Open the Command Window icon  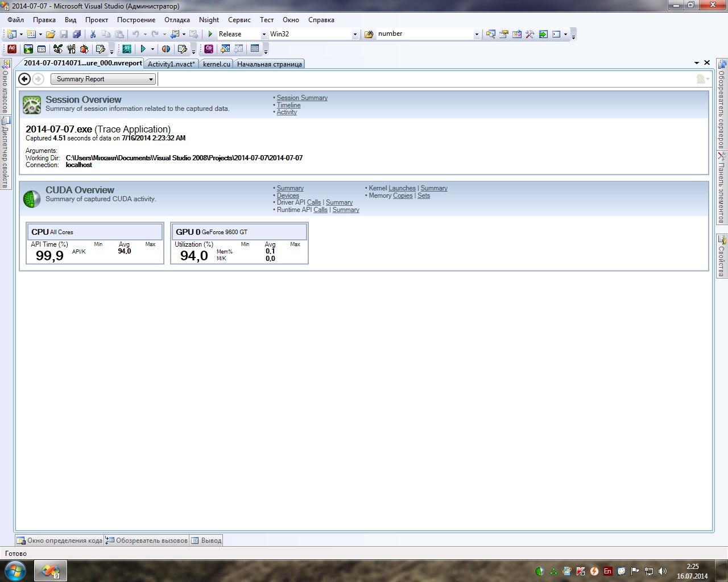(x=556, y=34)
